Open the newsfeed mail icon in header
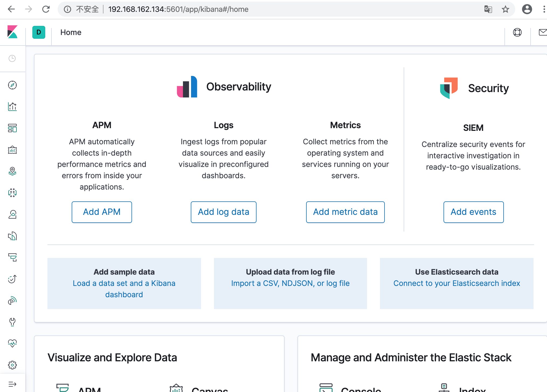 [543, 32]
